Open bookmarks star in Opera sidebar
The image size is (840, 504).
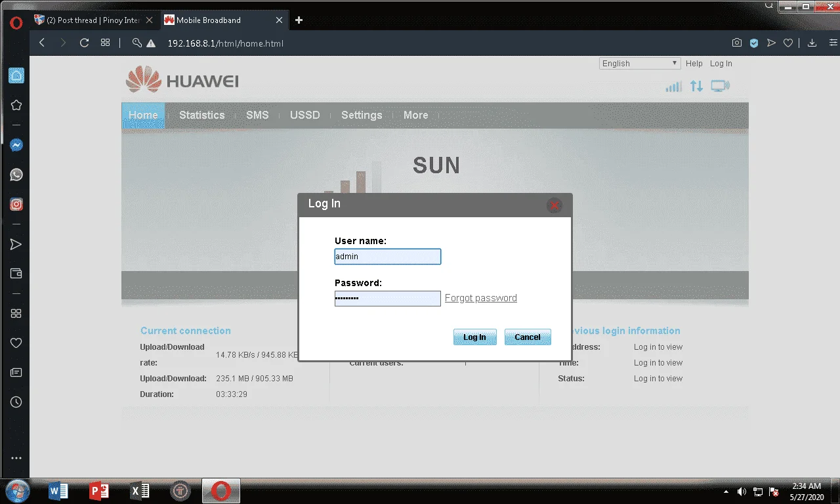click(x=16, y=105)
